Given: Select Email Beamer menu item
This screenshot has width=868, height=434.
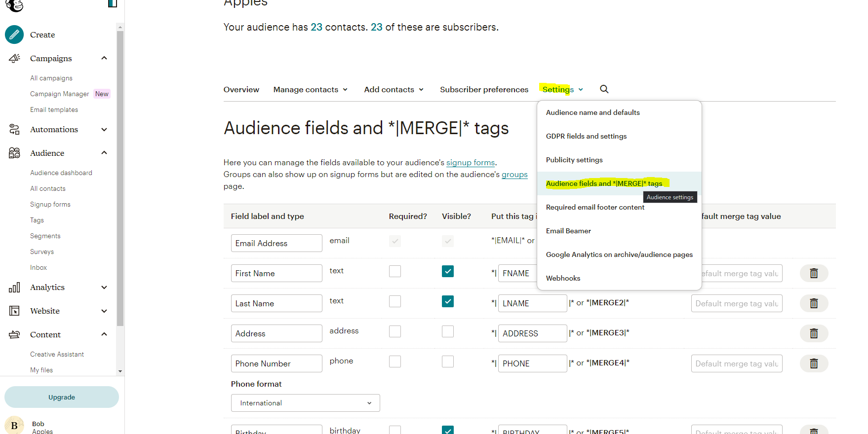Looking at the screenshot, I should tap(619, 231).
